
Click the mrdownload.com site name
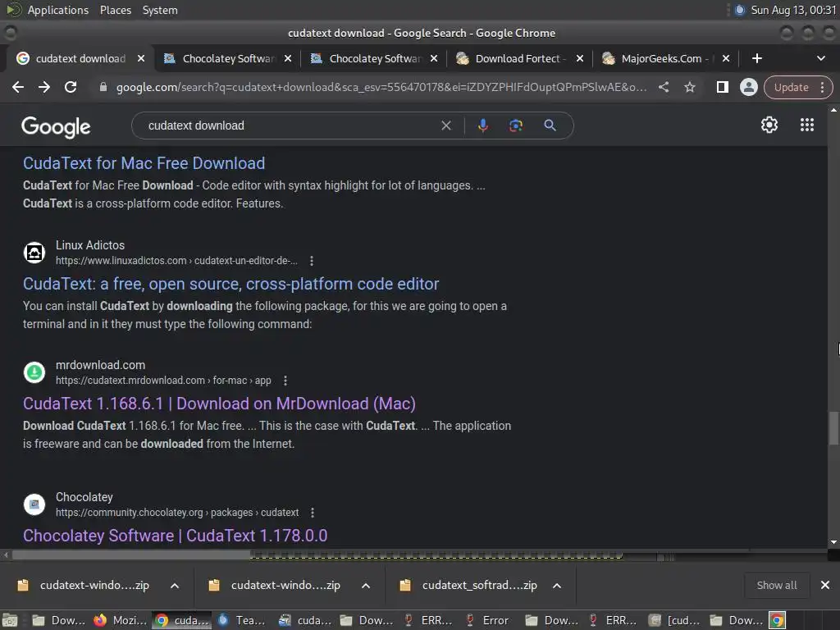point(100,365)
